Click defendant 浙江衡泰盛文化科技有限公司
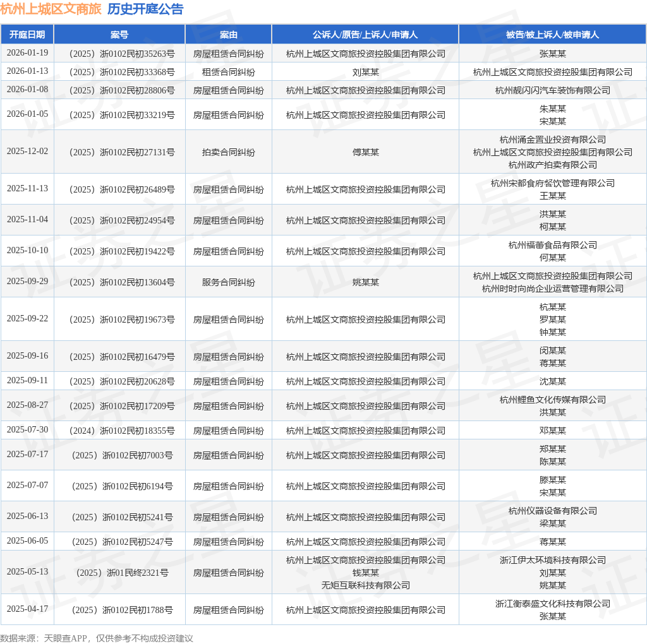The width and height of the screenshot is (647, 644). pos(552,604)
